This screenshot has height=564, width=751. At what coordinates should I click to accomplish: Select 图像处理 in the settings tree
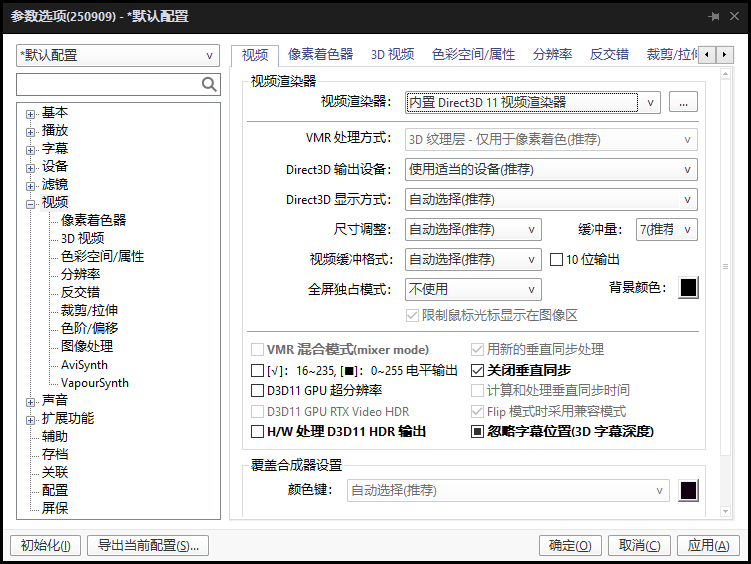(87, 346)
